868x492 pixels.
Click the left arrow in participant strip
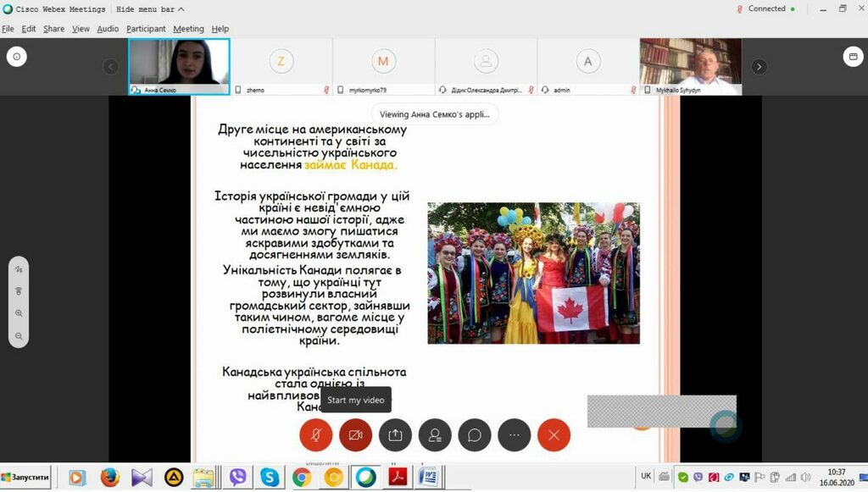coord(111,65)
